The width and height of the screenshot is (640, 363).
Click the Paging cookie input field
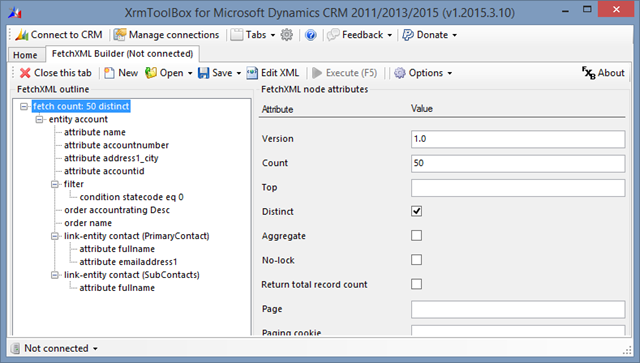518,330
